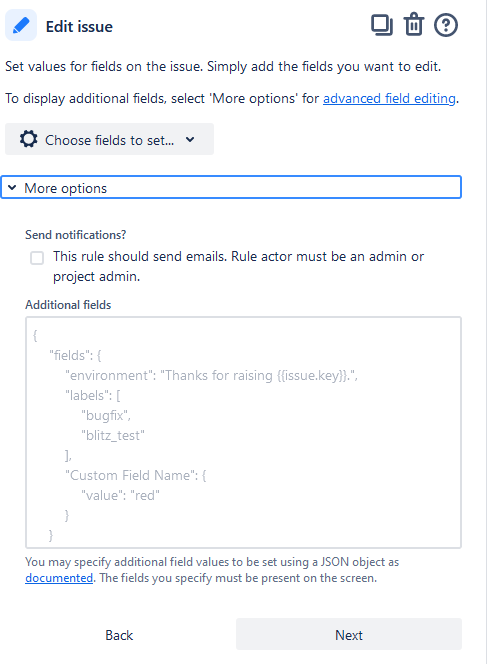
Task: Click the Edit issue heading
Action: pos(79,27)
